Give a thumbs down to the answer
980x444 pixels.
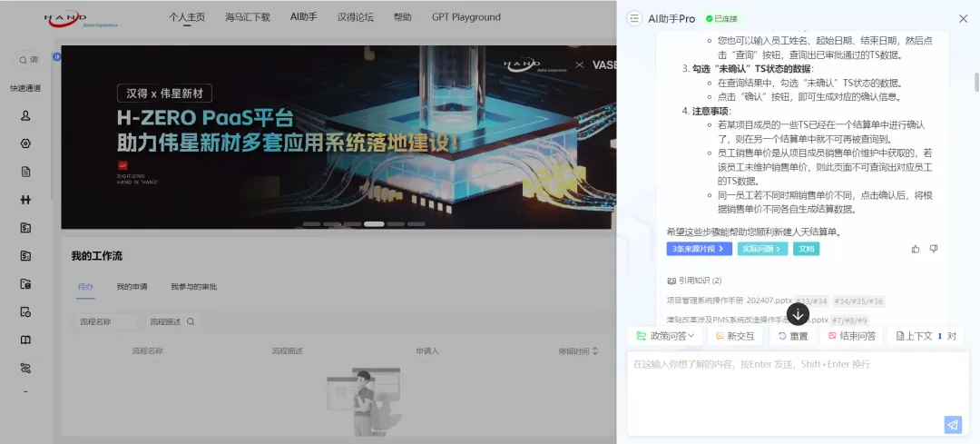pyautogui.click(x=934, y=249)
